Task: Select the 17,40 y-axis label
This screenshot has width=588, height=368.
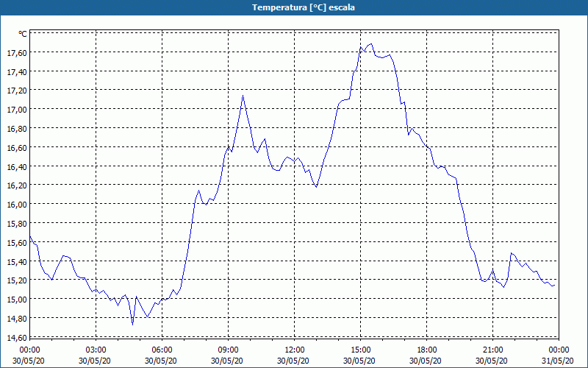Action: pos(17,72)
